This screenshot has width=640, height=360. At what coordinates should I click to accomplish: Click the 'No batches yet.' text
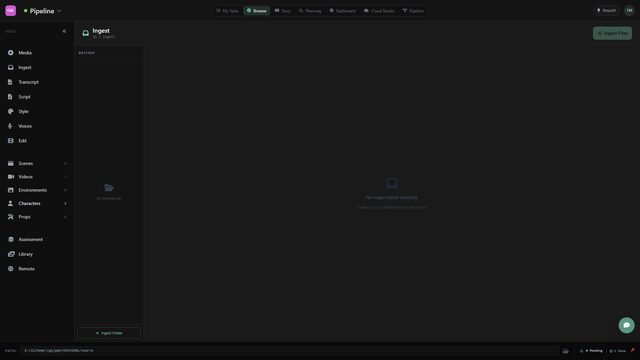pos(109,198)
